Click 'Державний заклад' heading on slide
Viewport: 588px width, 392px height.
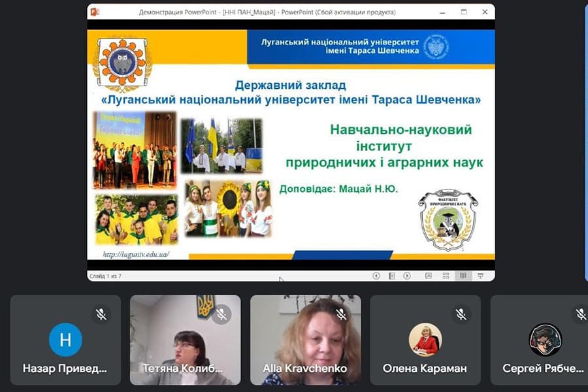click(x=290, y=85)
